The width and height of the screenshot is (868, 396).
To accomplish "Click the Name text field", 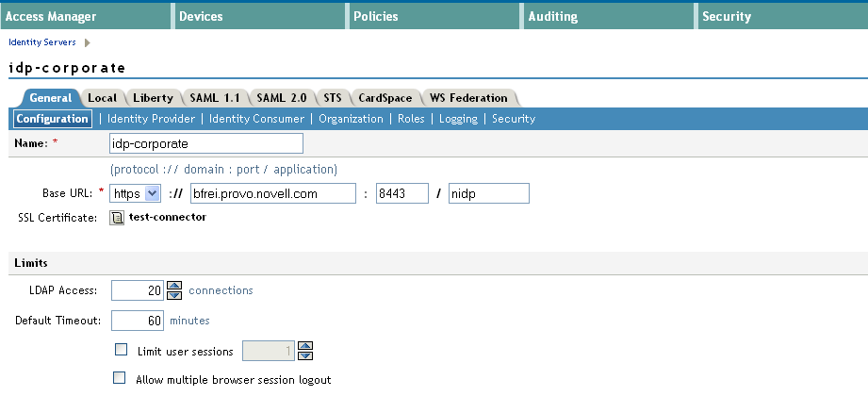I will click(206, 143).
